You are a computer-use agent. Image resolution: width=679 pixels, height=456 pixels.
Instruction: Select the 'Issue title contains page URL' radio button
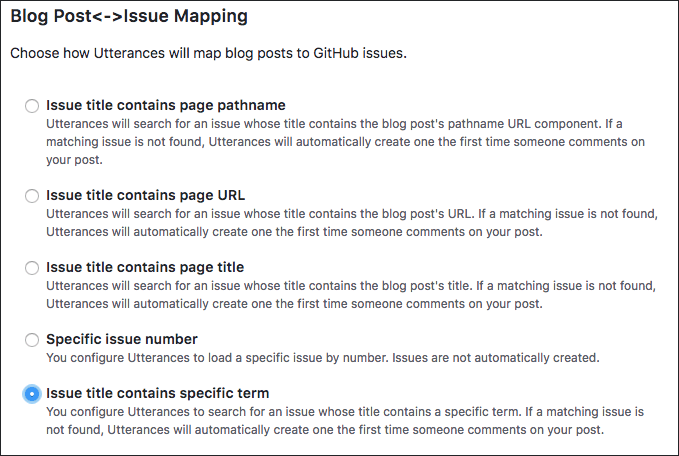point(32,196)
